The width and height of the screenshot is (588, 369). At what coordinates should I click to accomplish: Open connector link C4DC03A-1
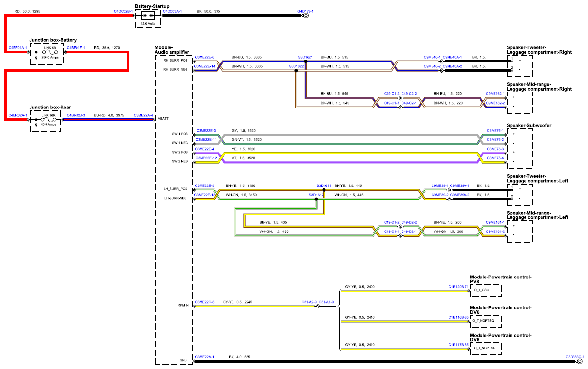[x=172, y=11]
